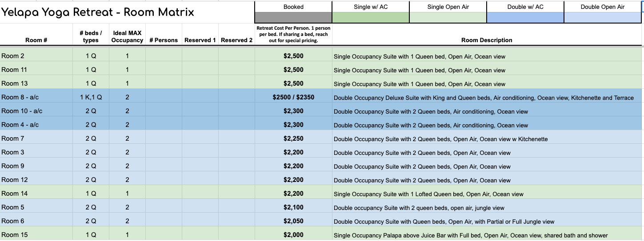644x241 pixels.
Task: Select the Double Open Air color swatch
Action: pyautogui.click(x=602, y=18)
